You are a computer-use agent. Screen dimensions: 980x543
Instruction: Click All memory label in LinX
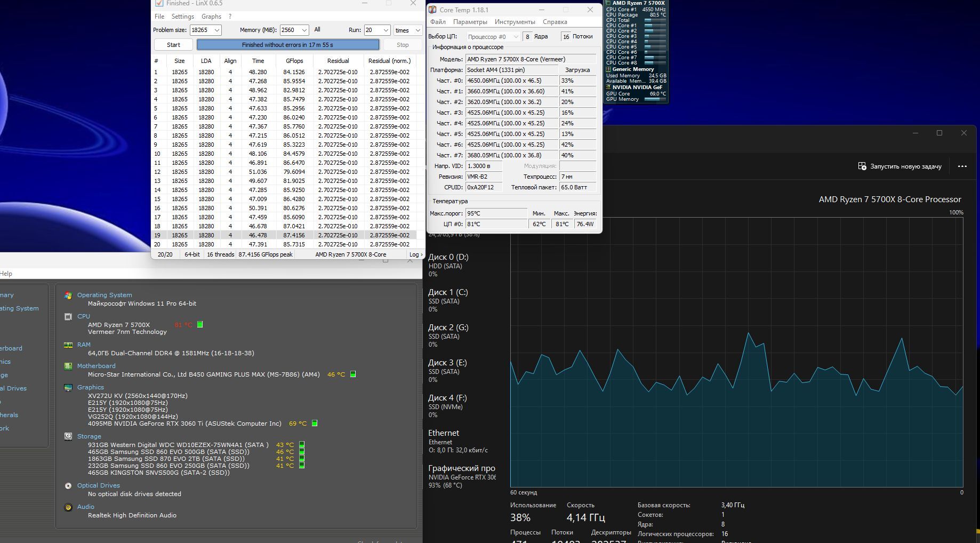317,30
